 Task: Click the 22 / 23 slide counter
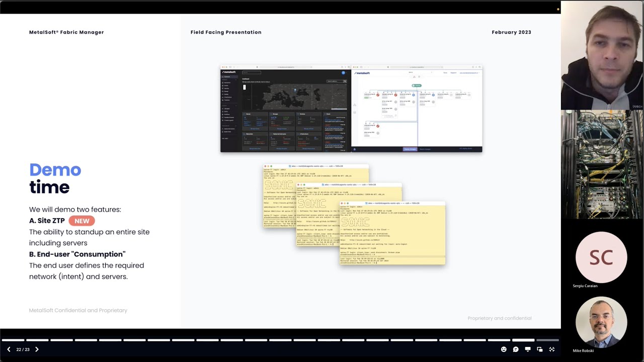23,349
